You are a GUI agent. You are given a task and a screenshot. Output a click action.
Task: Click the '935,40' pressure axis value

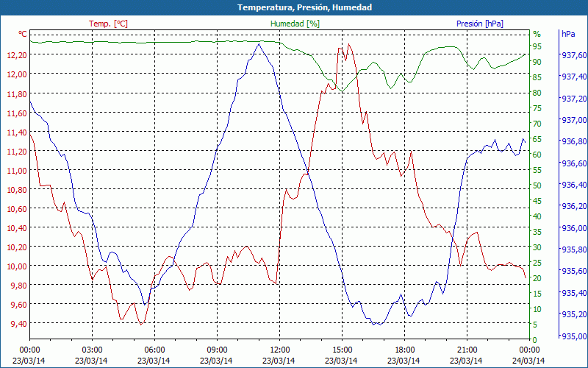click(574, 293)
